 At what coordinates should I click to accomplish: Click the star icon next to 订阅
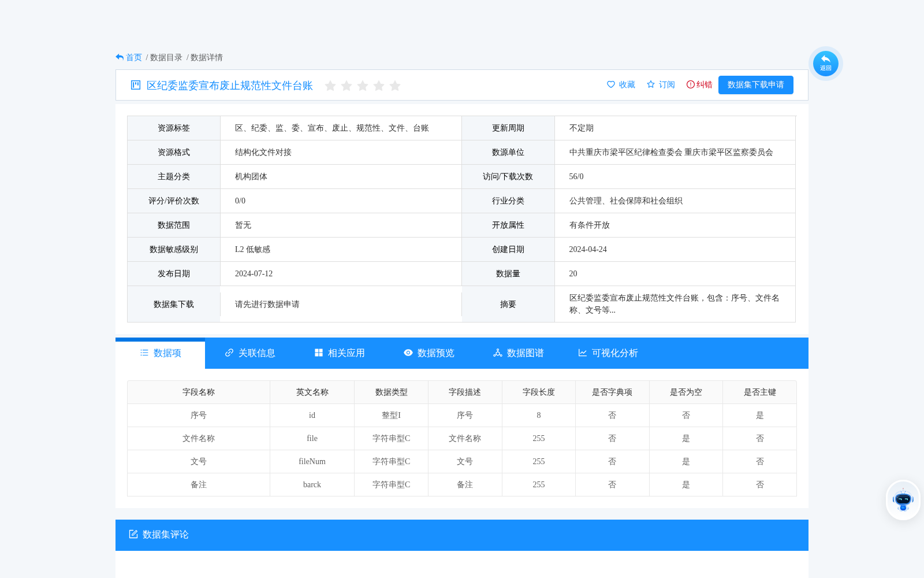click(651, 84)
